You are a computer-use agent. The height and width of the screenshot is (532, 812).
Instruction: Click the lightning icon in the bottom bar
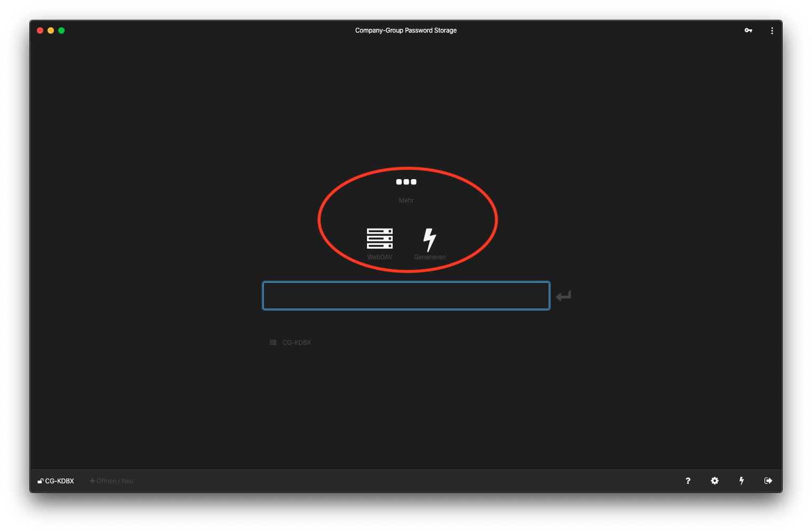pyautogui.click(x=741, y=481)
